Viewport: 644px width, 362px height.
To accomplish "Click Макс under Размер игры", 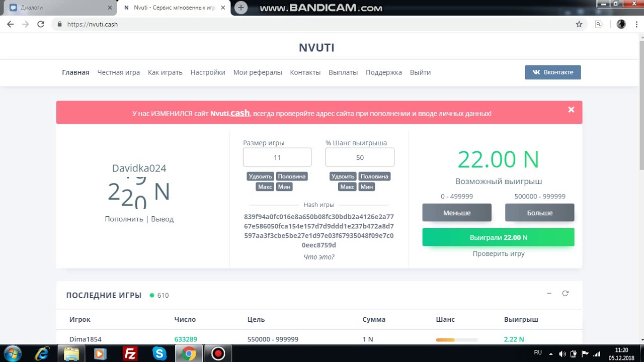I will [x=265, y=187].
